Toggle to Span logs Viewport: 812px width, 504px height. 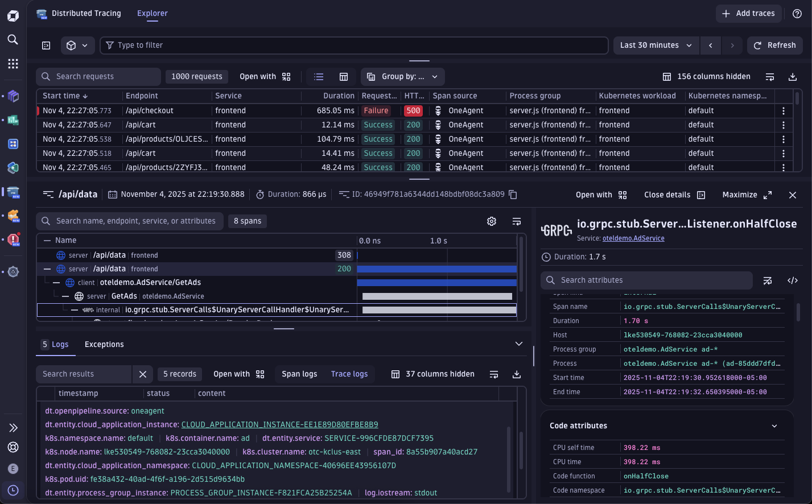[x=299, y=374]
